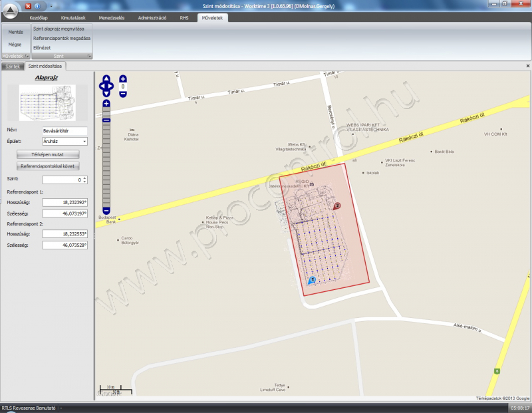Click Referenciapont 2 Hosszúság field
532x413 pixels.
(x=65, y=234)
